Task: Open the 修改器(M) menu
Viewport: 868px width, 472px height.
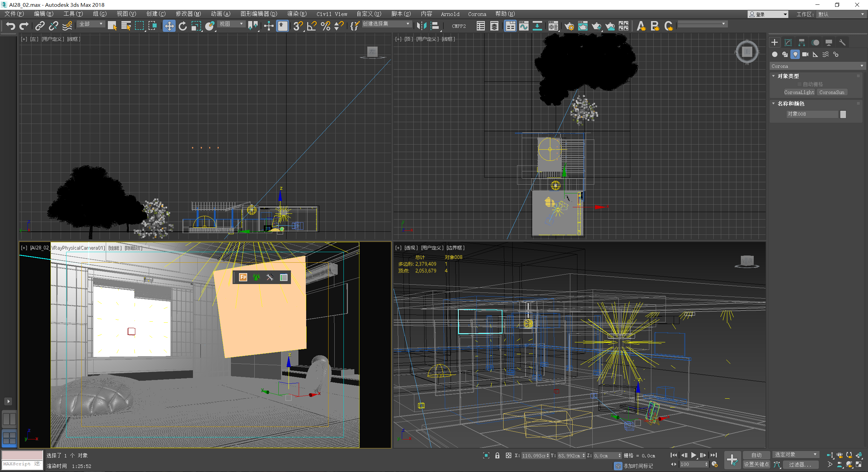Action: click(188, 14)
